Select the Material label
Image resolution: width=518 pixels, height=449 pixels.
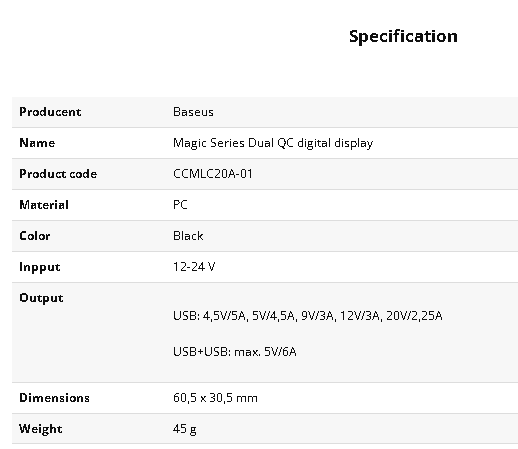point(44,205)
